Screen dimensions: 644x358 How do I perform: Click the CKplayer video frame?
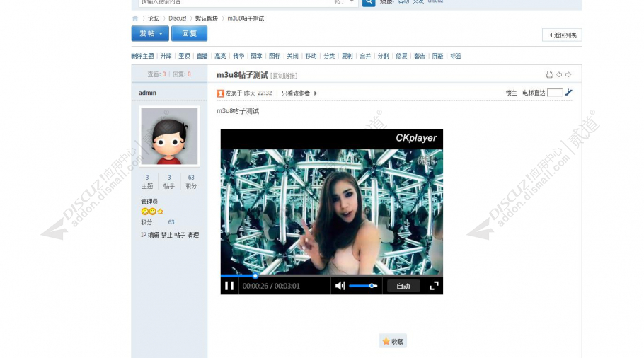(x=332, y=212)
